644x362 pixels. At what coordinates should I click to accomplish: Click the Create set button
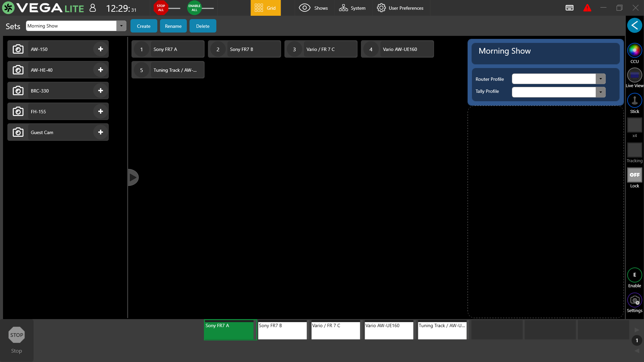click(144, 26)
